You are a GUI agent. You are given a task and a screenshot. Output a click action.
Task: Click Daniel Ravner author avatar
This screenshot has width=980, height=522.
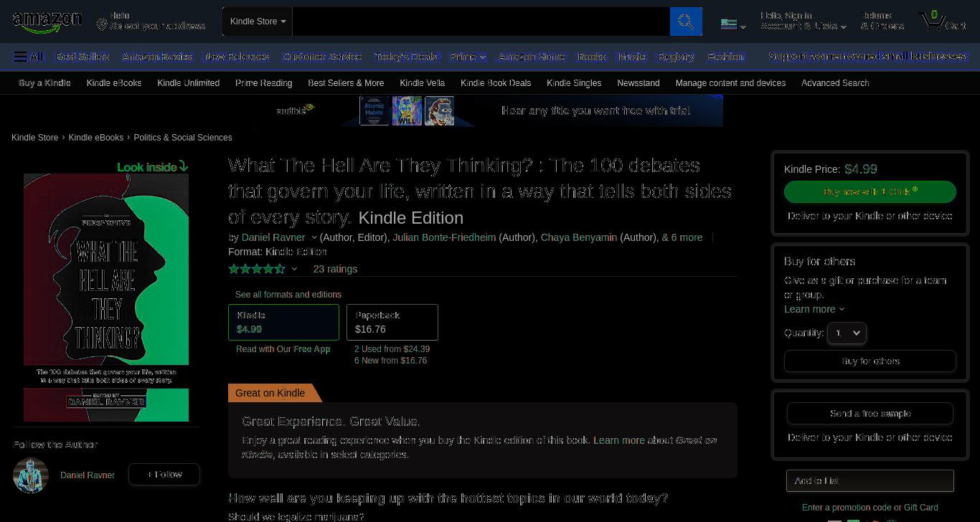point(31,475)
